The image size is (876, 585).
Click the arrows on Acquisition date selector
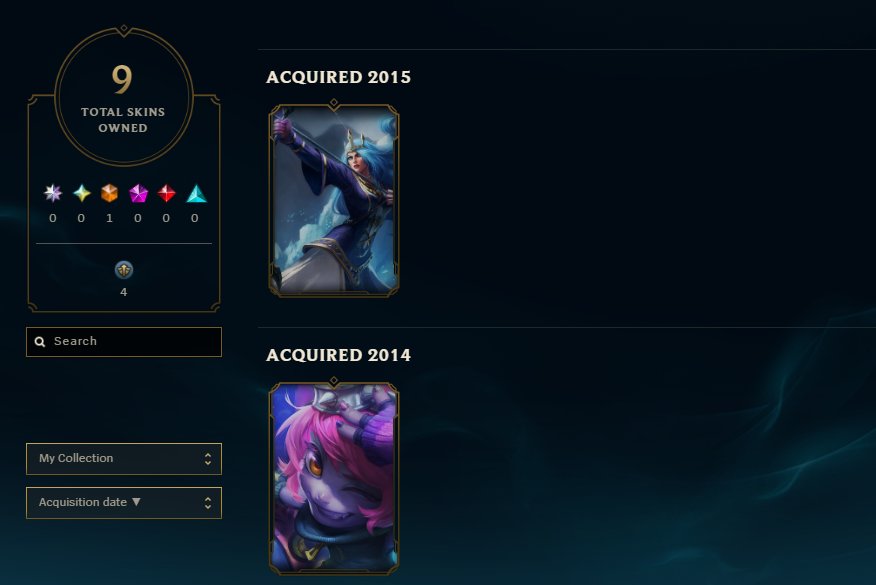click(x=208, y=503)
